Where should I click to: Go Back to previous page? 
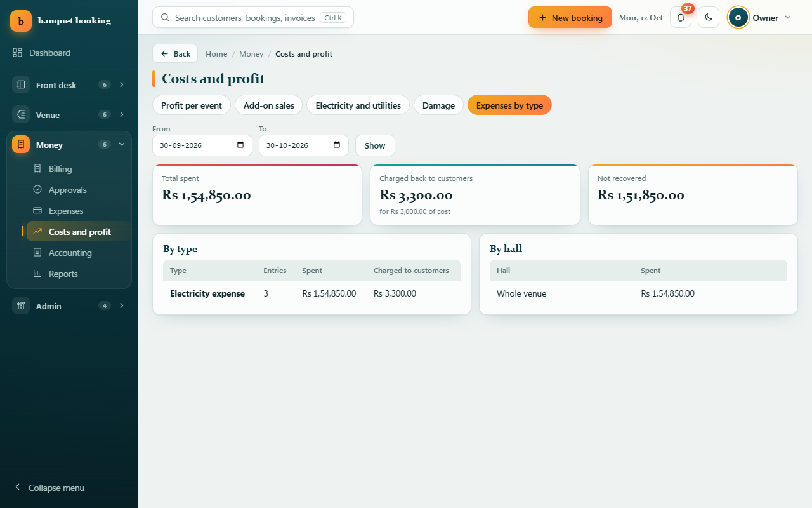[175, 54]
